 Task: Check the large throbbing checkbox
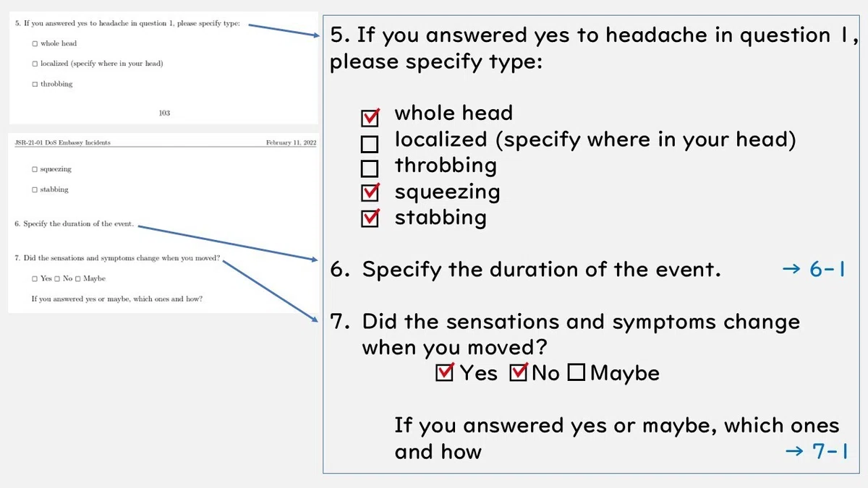tap(370, 169)
